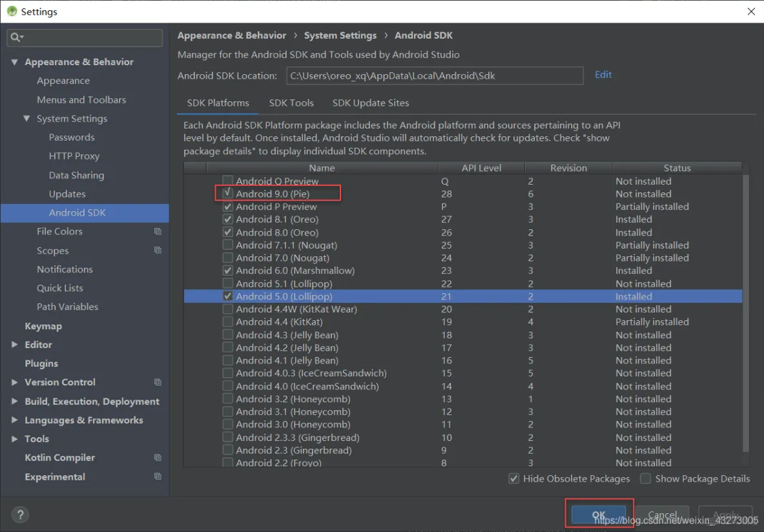Open the SDK Update Sites tab
The image size is (764, 532).
coord(370,103)
